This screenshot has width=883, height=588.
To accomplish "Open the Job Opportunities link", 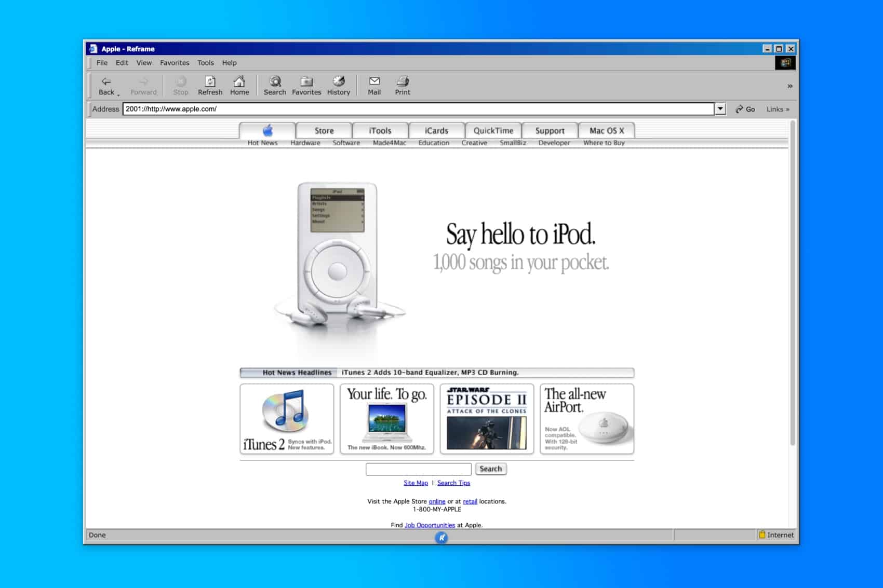I will tap(430, 525).
